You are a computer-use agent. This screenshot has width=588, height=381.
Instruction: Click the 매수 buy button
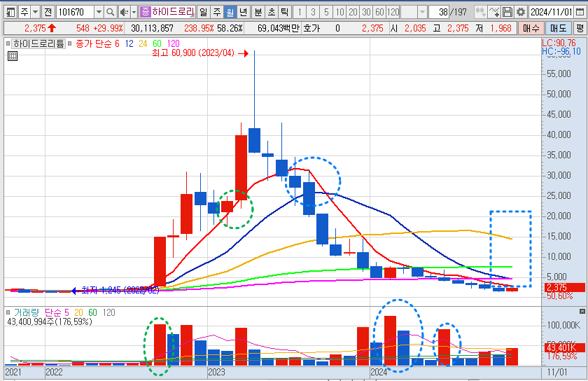(x=531, y=28)
